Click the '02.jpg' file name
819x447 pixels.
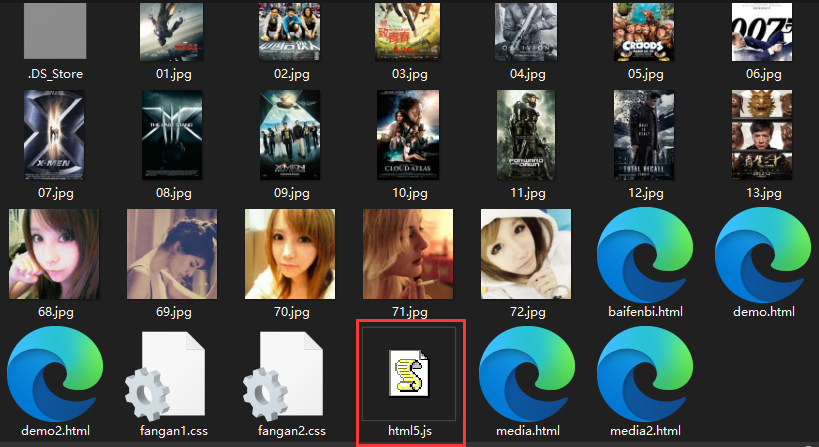tap(292, 74)
